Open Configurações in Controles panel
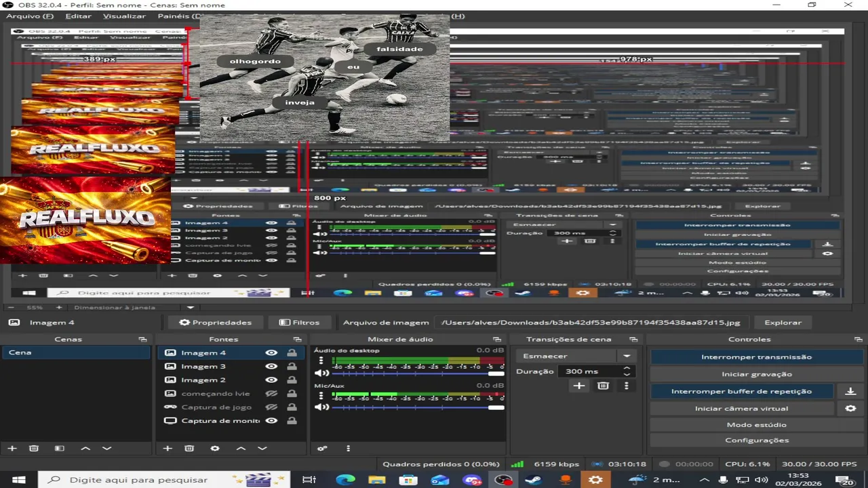This screenshot has height=488, width=868. [x=756, y=440]
